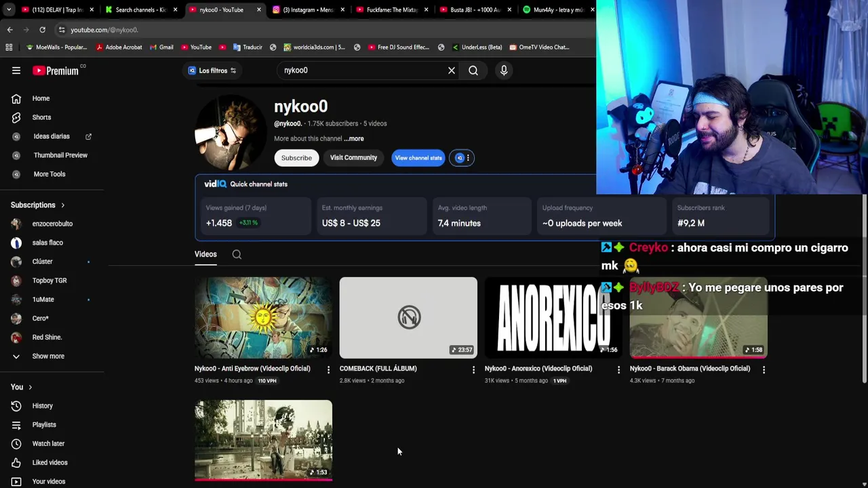Screen dimensions: 868x488
Task: Open Nykoo0 - Anorexico title link
Action: pos(538,369)
